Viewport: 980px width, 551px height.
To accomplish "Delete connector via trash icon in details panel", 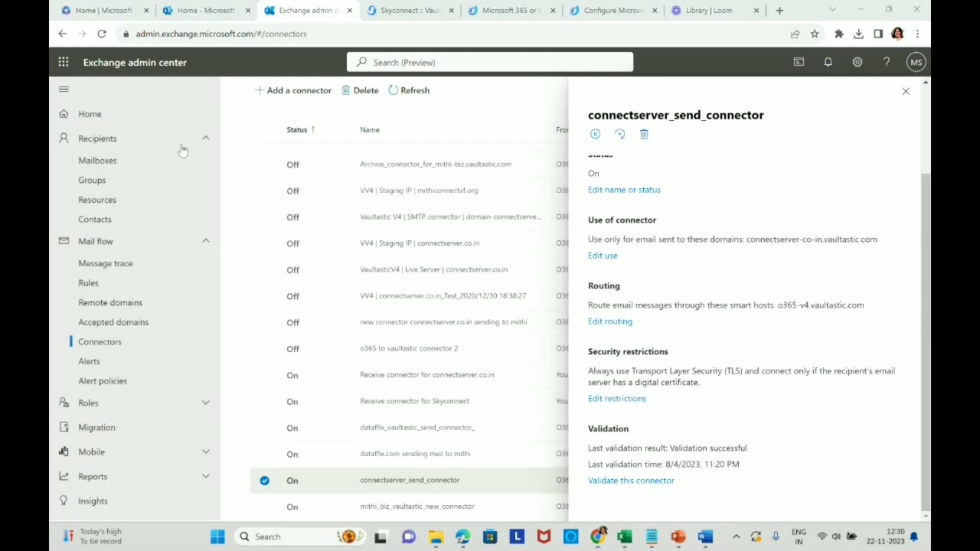I will click(644, 134).
